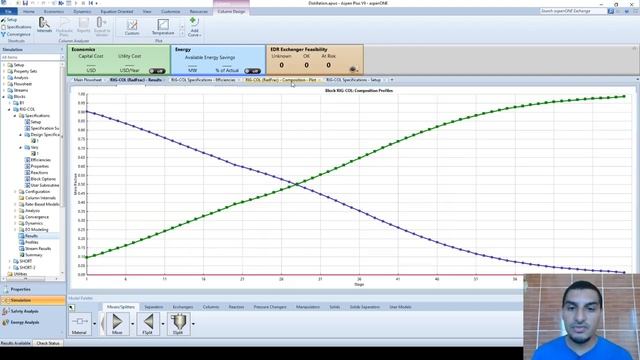Switch to RIG-COL Specifications Efficiencies tab
This screenshot has height=360, width=640.
coord(203,80)
